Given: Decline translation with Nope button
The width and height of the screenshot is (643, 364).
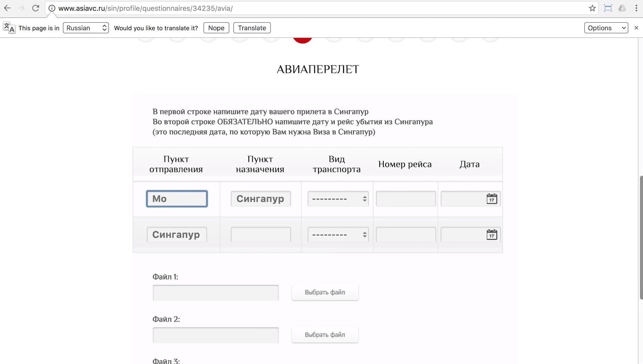Looking at the screenshot, I should (216, 28).
